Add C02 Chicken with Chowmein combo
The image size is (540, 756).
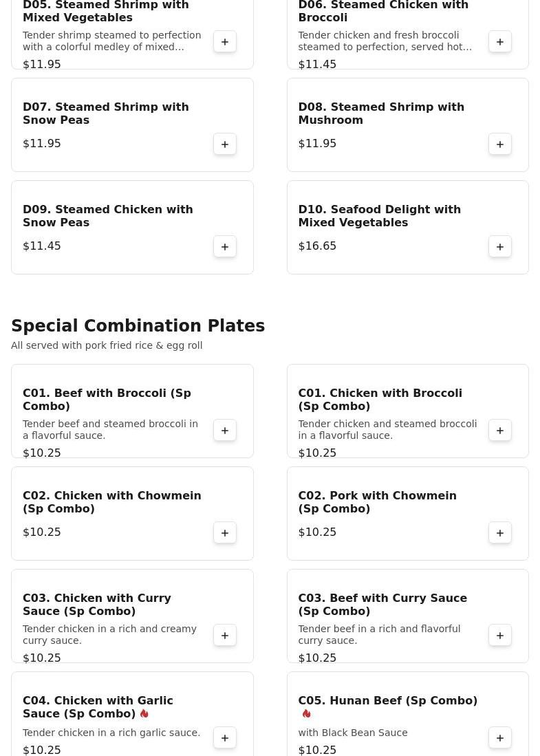pyautogui.click(x=225, y=533)
